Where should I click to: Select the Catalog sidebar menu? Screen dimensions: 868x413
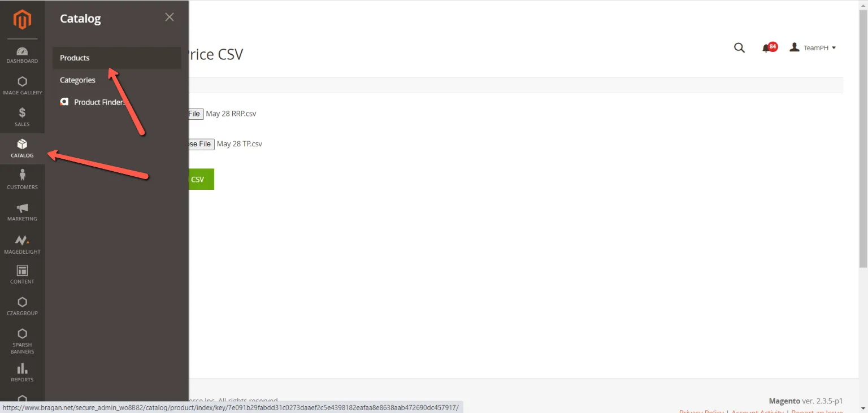(22, 149)
